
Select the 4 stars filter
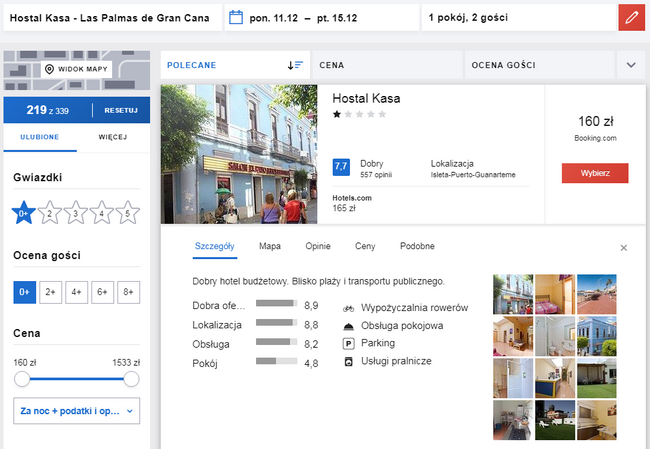coord(102,213)
